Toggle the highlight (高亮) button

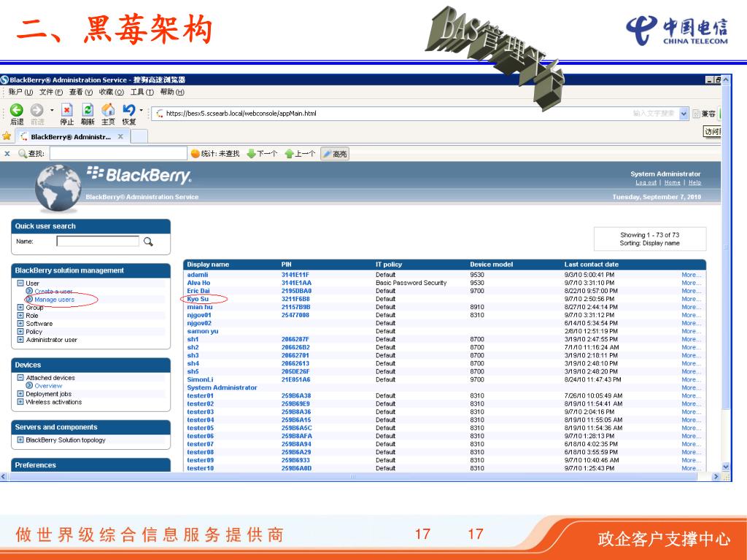click(x=335, y=154)
